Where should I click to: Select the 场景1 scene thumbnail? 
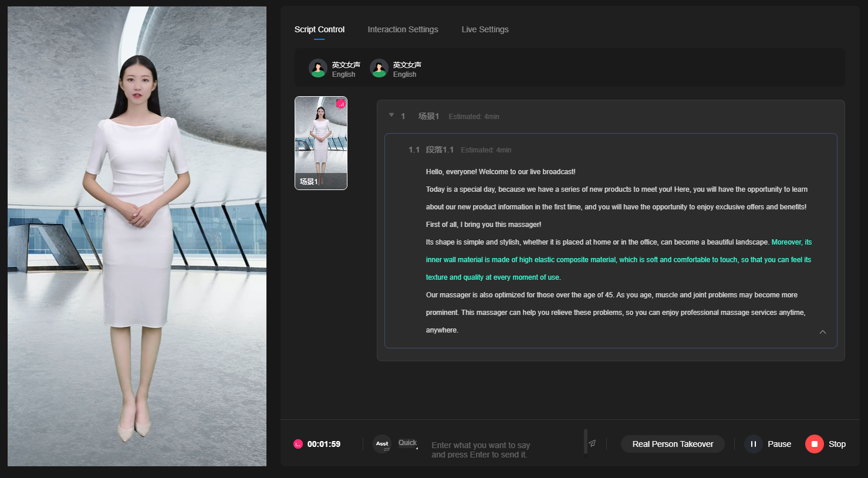point(321,143)
